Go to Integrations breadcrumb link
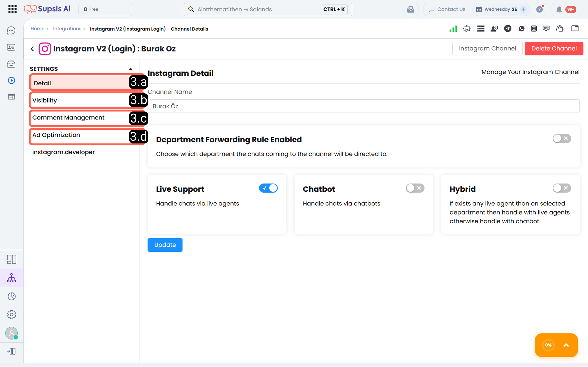The image size is (588, 367). (67, 29)
